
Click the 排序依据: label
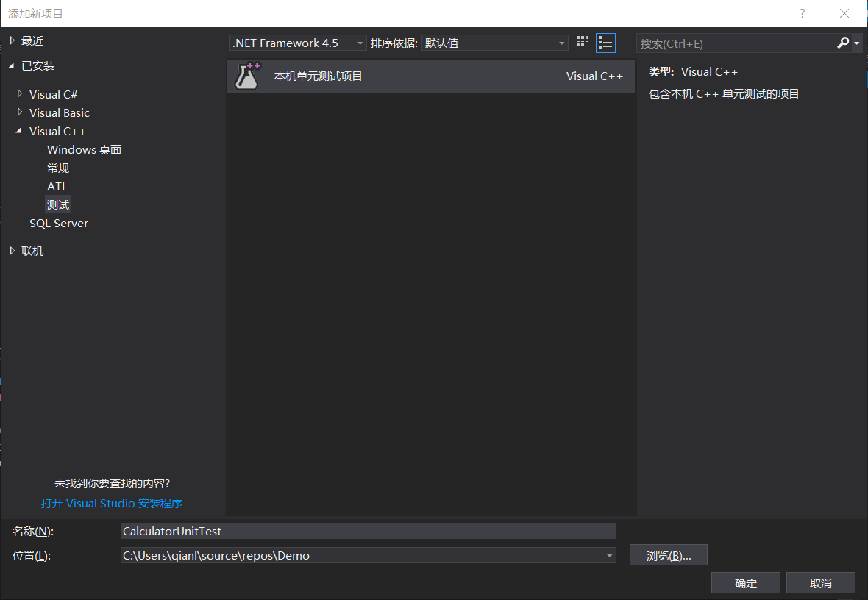(x=394, y=43)
